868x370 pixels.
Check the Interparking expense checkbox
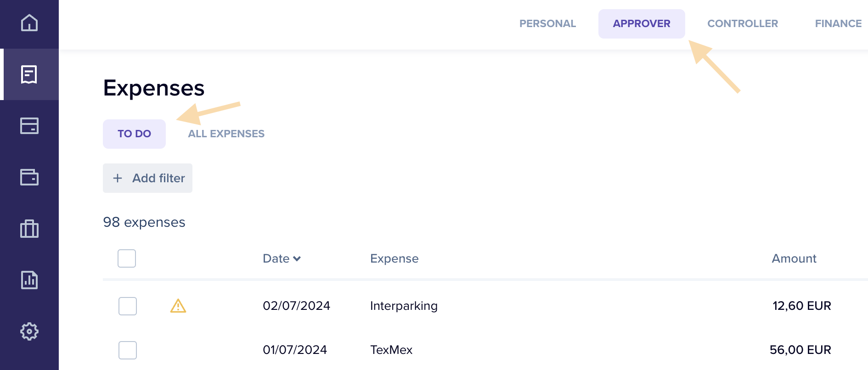click(128, 306)
